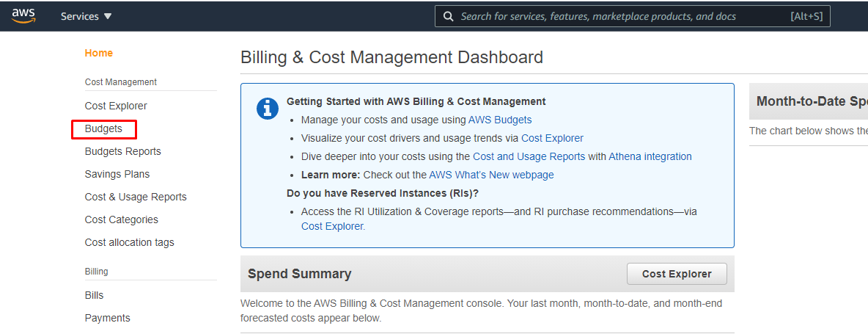Go to the Payments page
The image size is (868, 334).
click(x=108, y=318)
